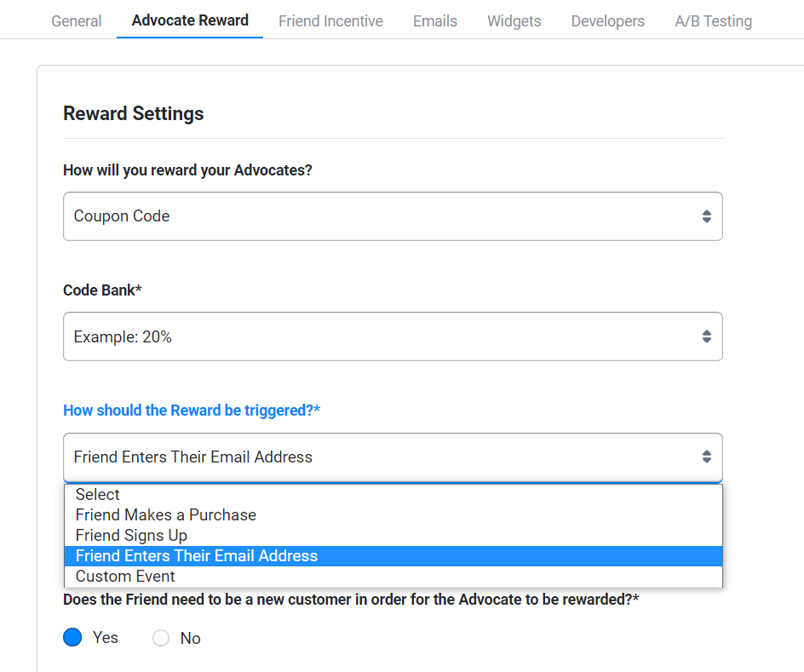
Task: Choose the blank Select option in list
Action: pyautogui.click(x=98, y=494)
